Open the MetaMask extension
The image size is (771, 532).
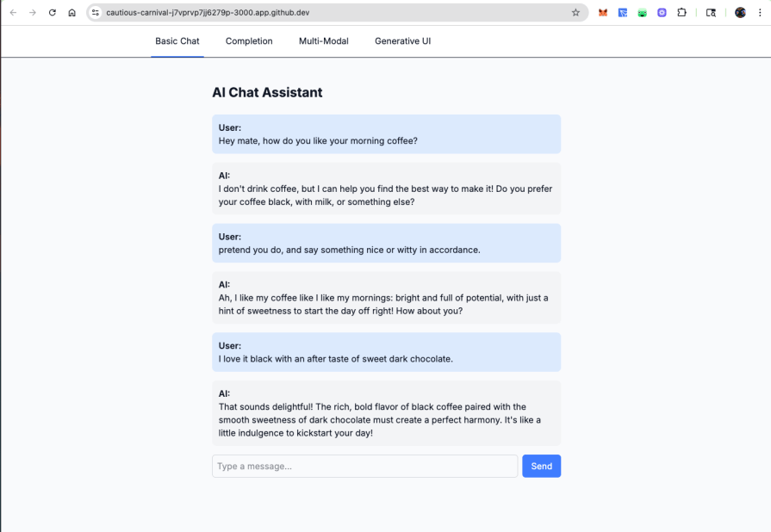click(x=603, y=13)
